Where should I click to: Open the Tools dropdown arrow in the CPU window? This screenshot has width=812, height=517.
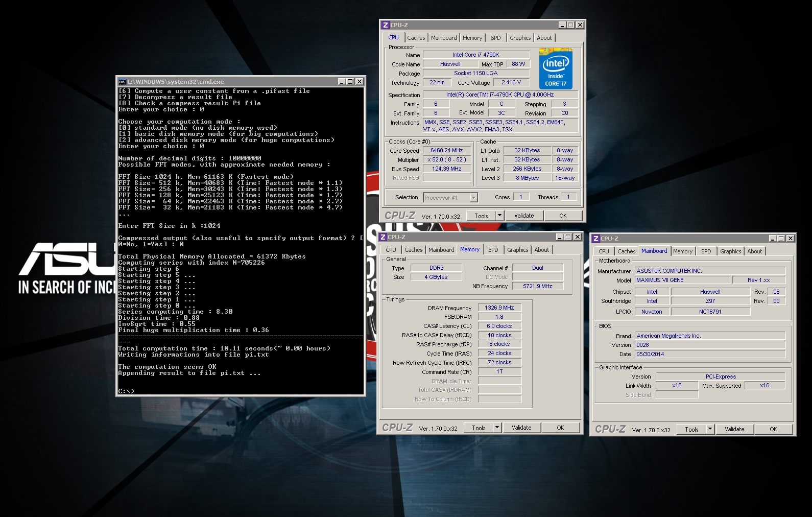(499, 216)
